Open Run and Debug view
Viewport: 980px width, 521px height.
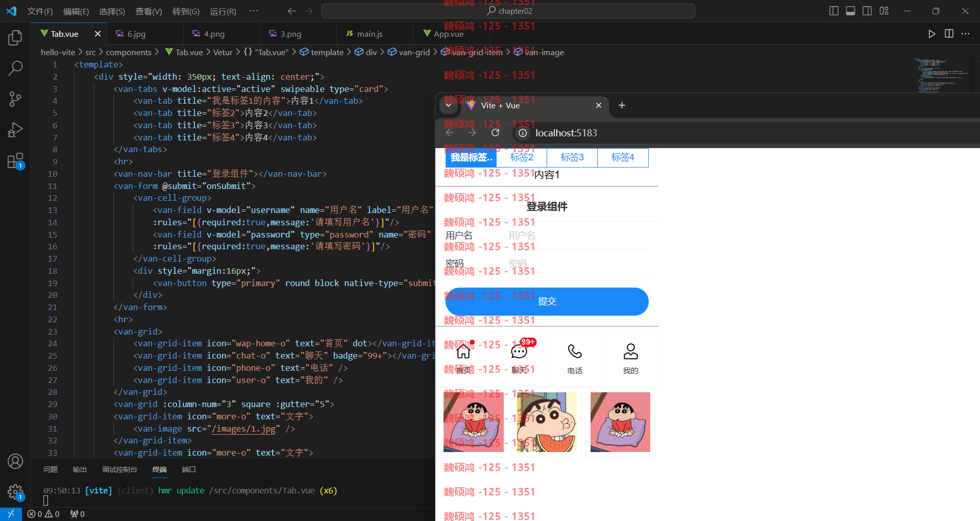[x=15, y=130]
